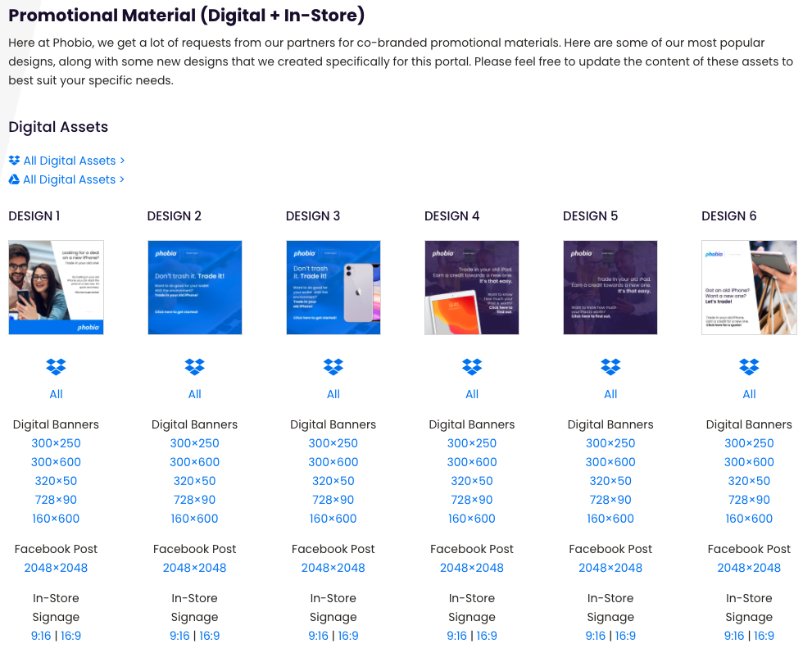Download Design 5 300×600 banner
This screenshot has height=662, width=812.
click(610, 462)
